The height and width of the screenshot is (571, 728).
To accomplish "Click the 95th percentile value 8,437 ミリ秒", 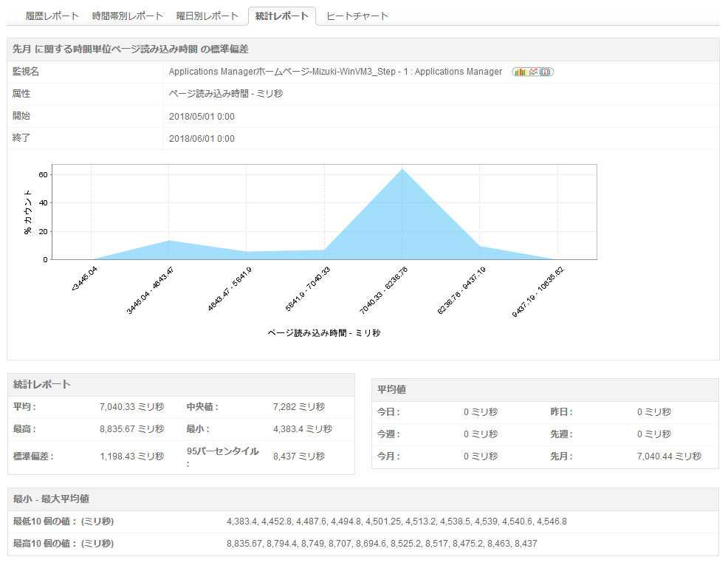I will [x=298, y=457].
